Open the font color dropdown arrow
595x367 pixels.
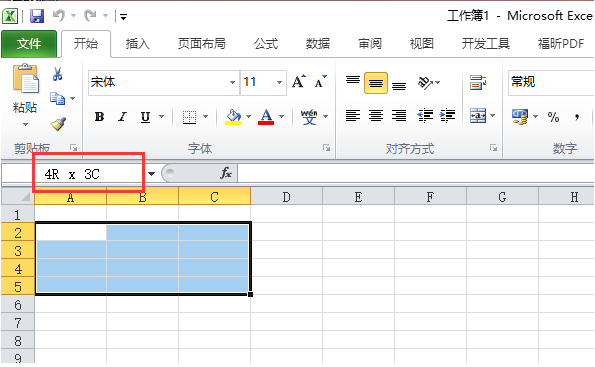[282, 117]
